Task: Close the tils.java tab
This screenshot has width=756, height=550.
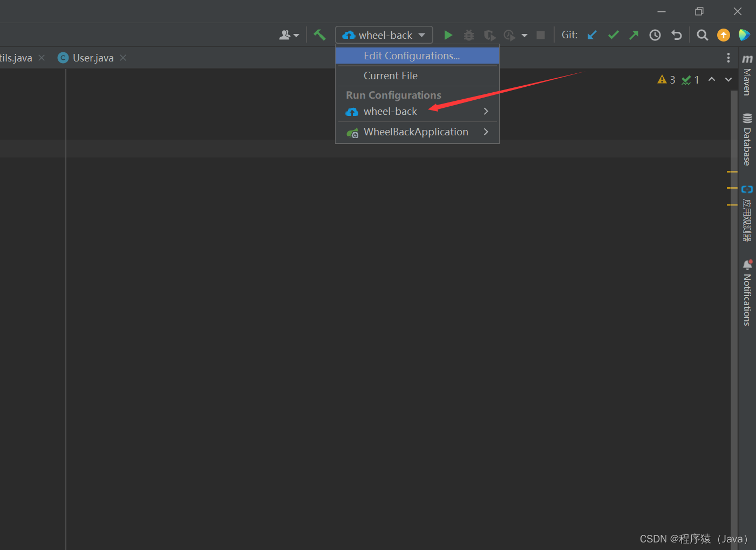Action: click(x=42, y=58)
